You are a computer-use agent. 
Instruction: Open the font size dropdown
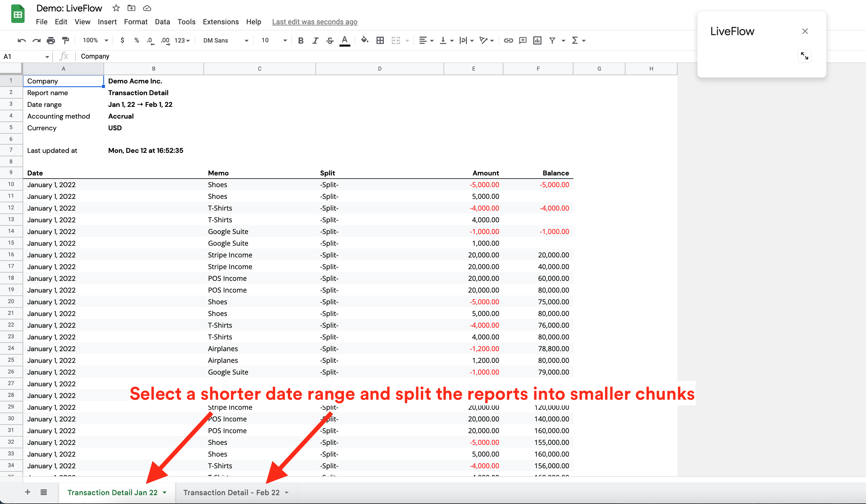[x=274, y=40]
